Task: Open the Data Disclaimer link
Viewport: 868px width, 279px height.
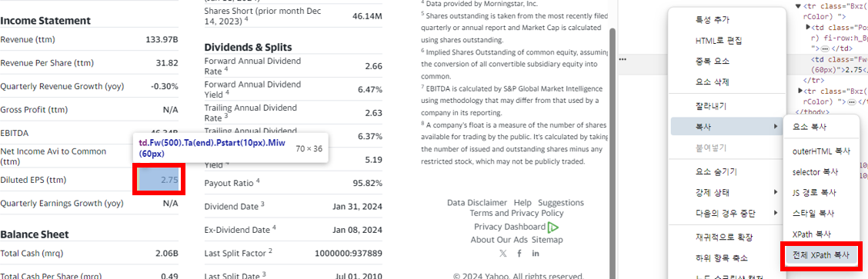Action: point(476,203)
